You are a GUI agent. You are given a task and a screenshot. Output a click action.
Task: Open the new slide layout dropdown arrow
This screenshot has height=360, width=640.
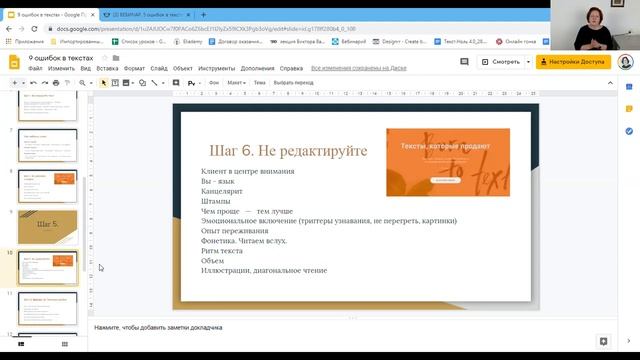click(x=23, y=83)
